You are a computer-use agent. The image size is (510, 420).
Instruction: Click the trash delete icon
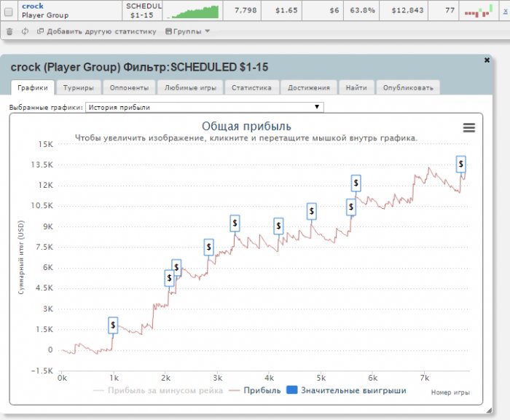tap(9, 31)
